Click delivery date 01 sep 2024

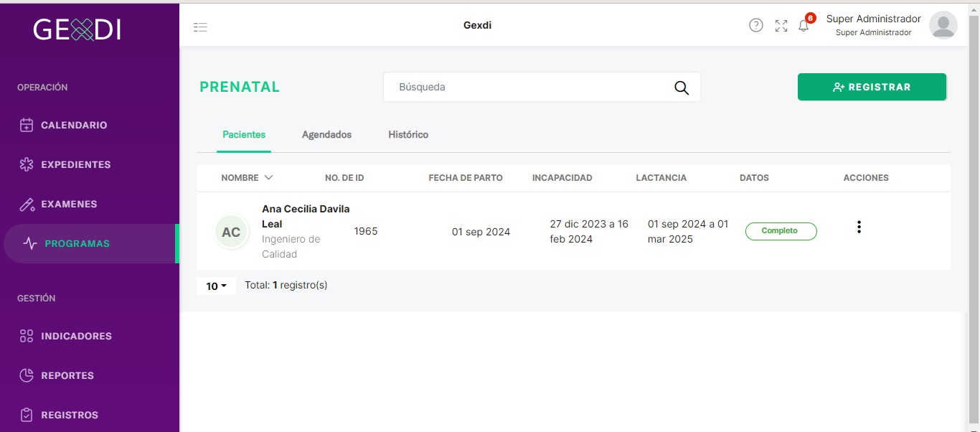[x=481, y=232]
